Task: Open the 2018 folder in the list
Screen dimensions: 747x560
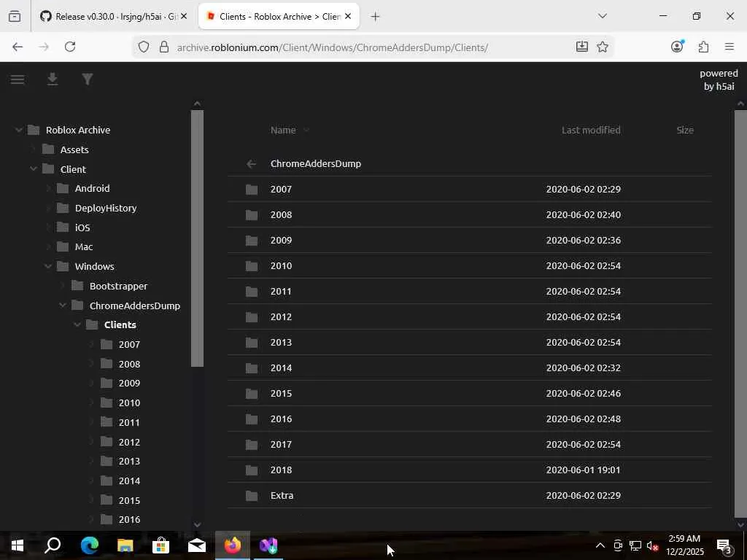Action: (469, 470)
